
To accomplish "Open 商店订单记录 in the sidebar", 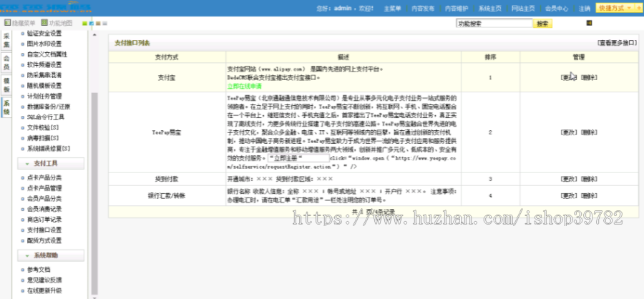I will [44, 220].
